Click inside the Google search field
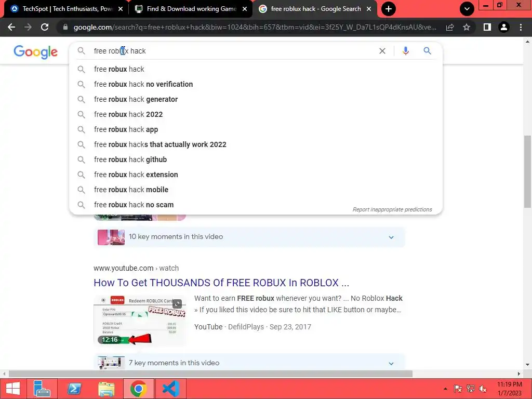Image resolution: width=532 pixels, height=399 pixels. click(234, 51)
